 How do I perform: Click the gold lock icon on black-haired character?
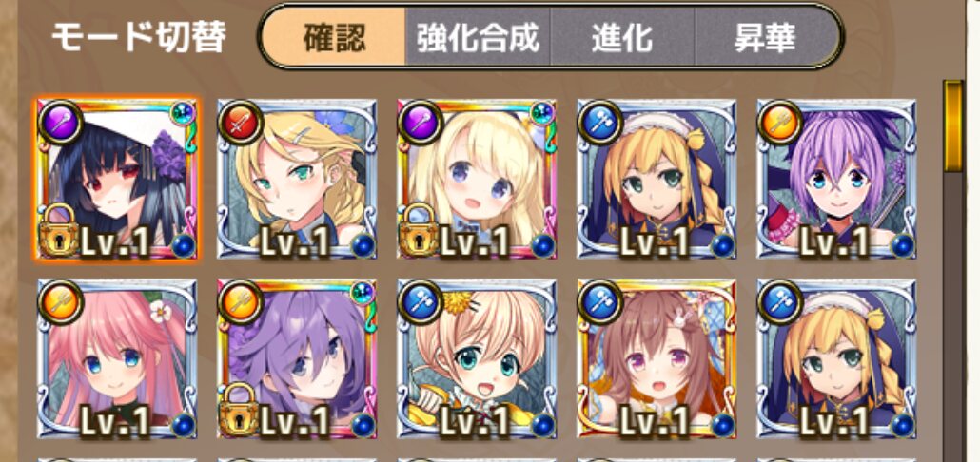pos(59,230)
